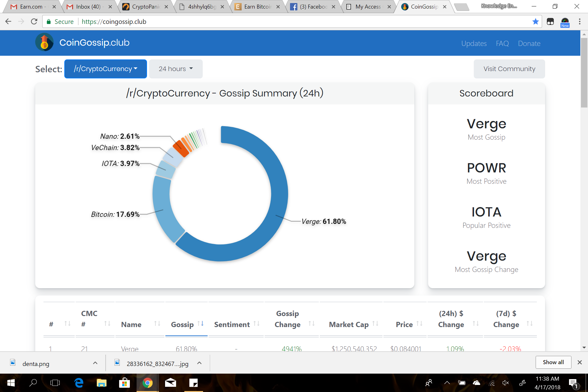Click POWR Most Positive scoreboard entry
This screenshot has width=588, height=392.
click(486, 173)
